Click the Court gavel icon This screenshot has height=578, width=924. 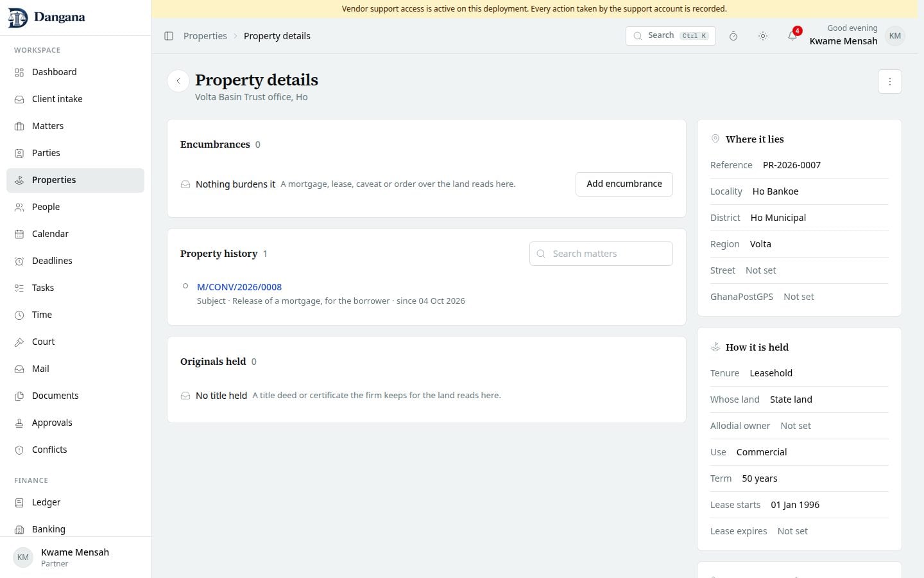coord(19,342)
